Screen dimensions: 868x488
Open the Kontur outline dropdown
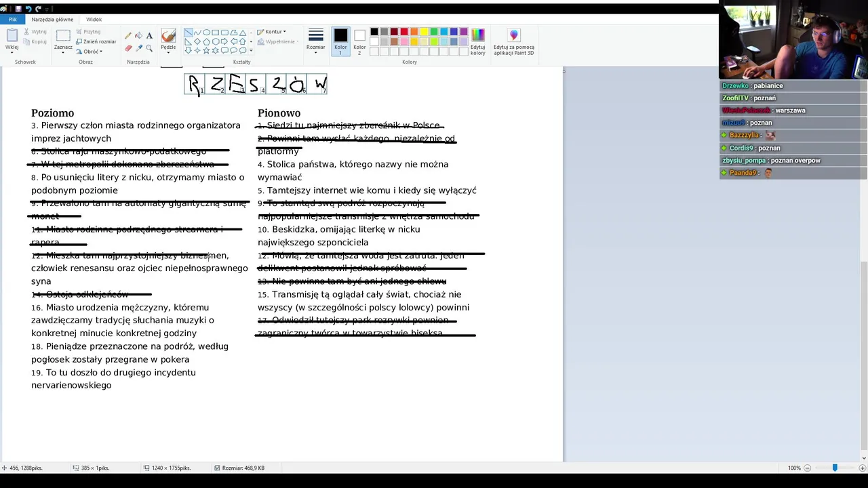271,31
